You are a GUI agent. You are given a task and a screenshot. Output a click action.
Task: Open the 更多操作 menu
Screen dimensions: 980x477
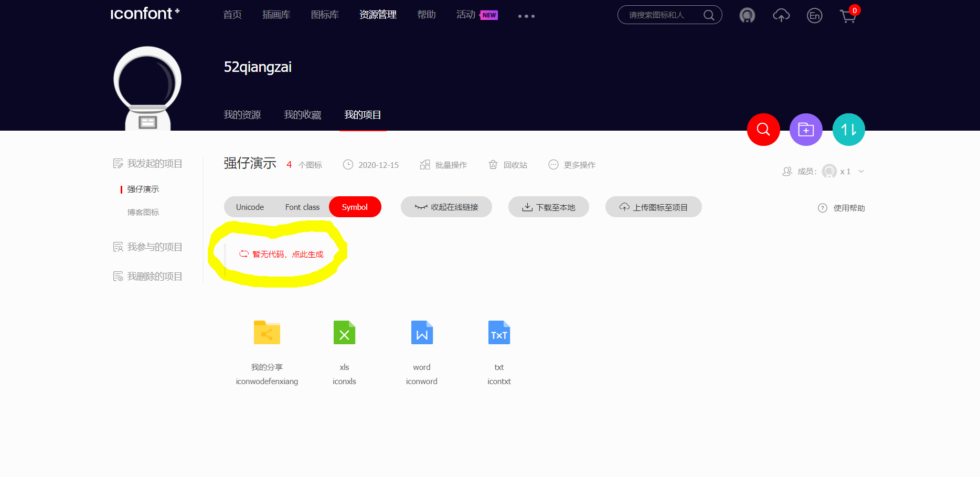(x=572, y=165)
